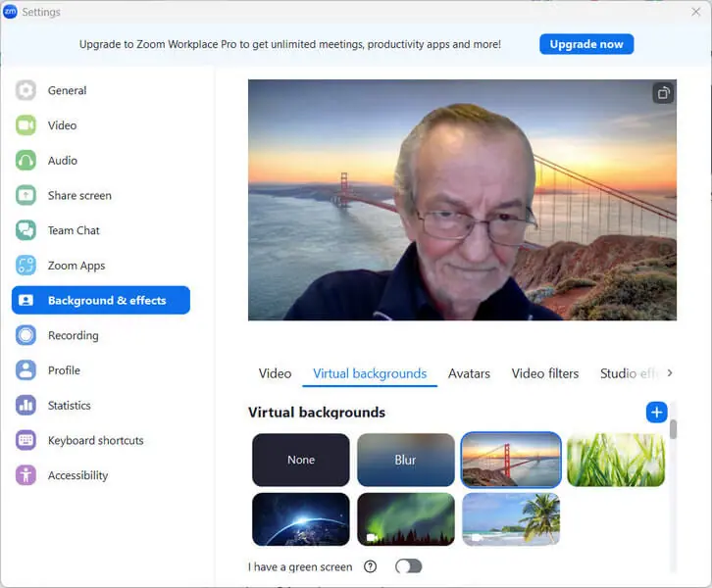Click the camera video preview image
Viewport: 712px width, 588px height.
pyautogui.click(x=462, y=200)
